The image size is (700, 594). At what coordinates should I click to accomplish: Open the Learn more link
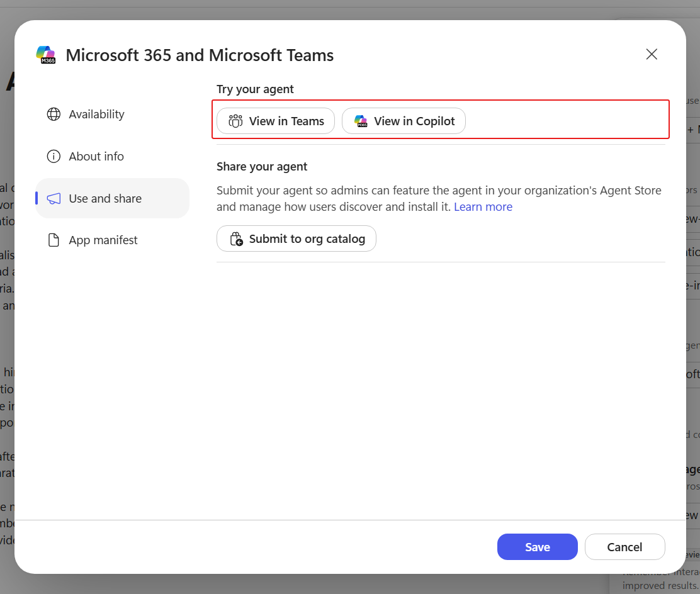click(483, 206)
